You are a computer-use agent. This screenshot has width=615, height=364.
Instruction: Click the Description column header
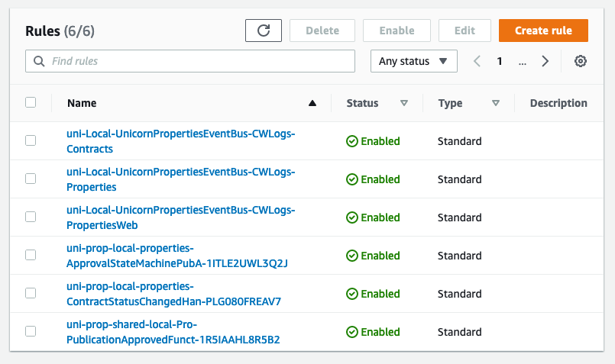(558, 103)
